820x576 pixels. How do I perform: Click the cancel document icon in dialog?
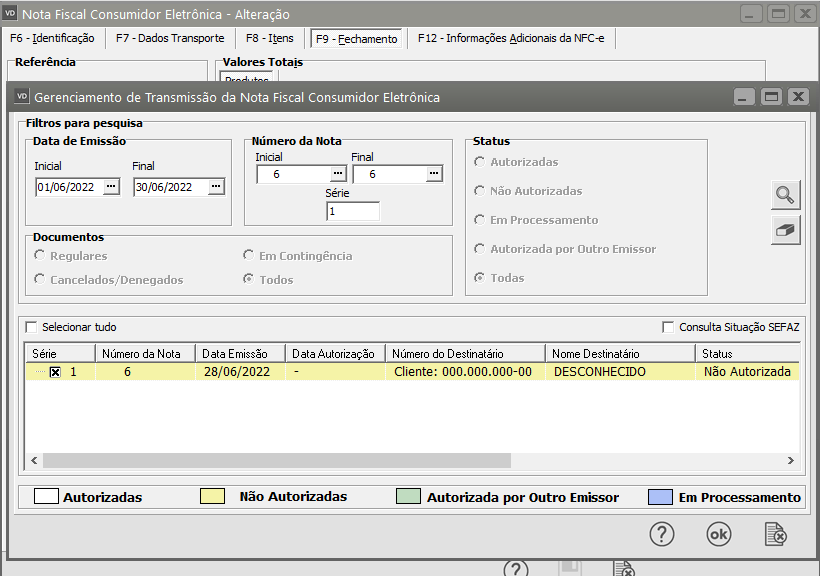(x=776, y=534)
